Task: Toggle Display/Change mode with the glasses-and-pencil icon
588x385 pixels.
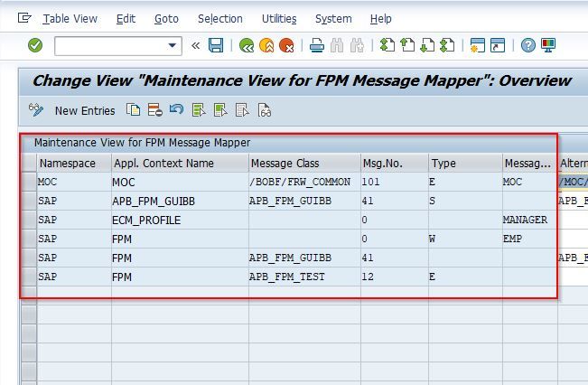Action: tap(36, 110)
